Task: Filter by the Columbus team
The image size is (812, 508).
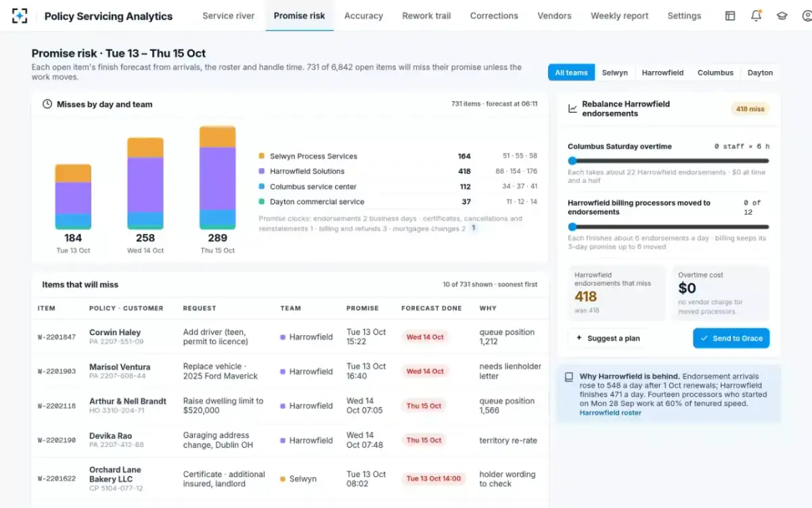Action: pyautogui.click(x=715, y=72)
